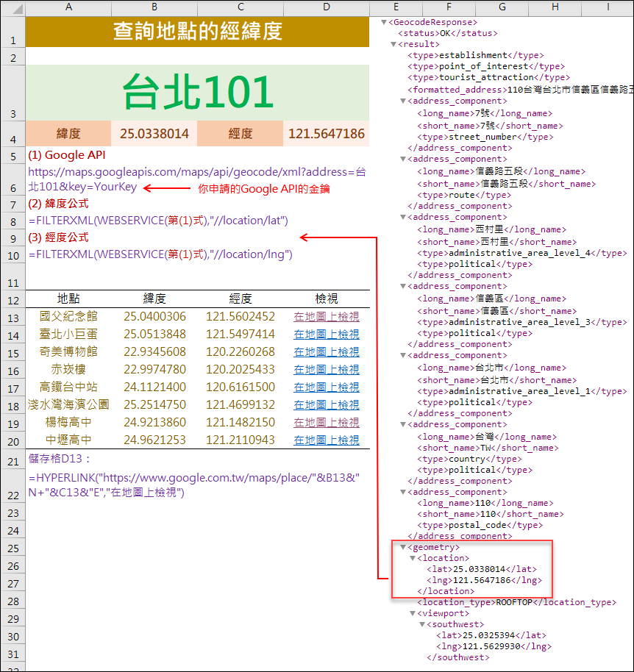Select column B header
The image size is (634, 672).
pyautogui.click(x=154, y=7)
